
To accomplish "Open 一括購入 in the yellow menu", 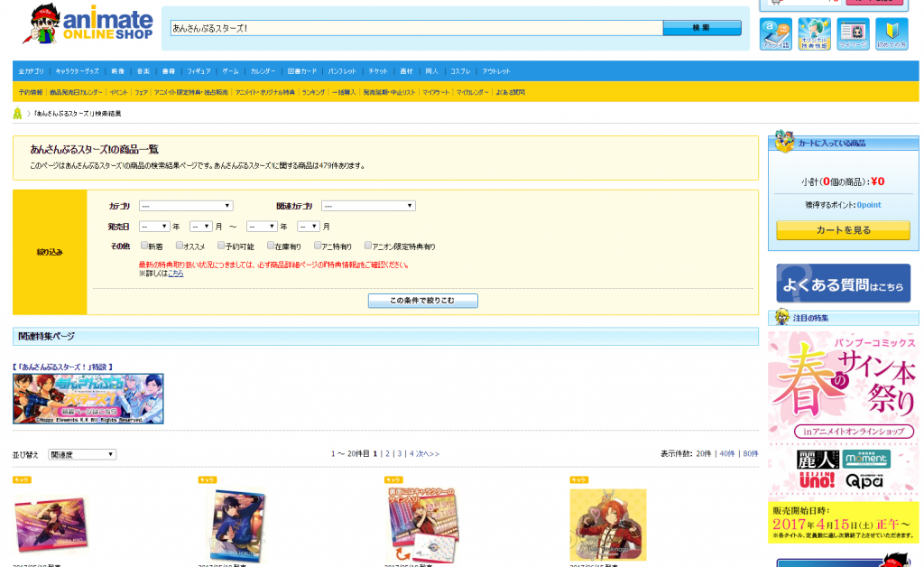I will click(x=344, y=92).
